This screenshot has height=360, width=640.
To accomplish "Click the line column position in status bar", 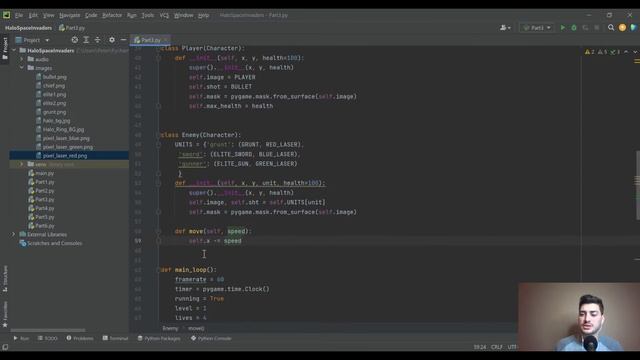I will coord(480,347).
